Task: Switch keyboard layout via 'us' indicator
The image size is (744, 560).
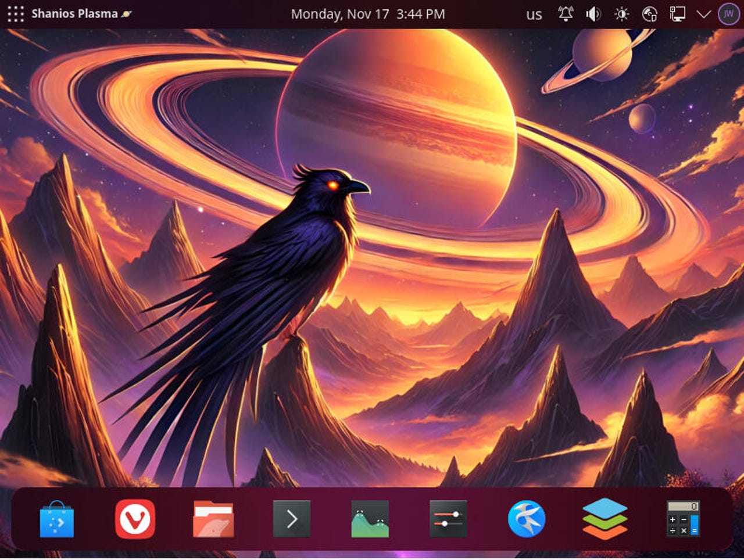Action: click(x=534, y=15)
